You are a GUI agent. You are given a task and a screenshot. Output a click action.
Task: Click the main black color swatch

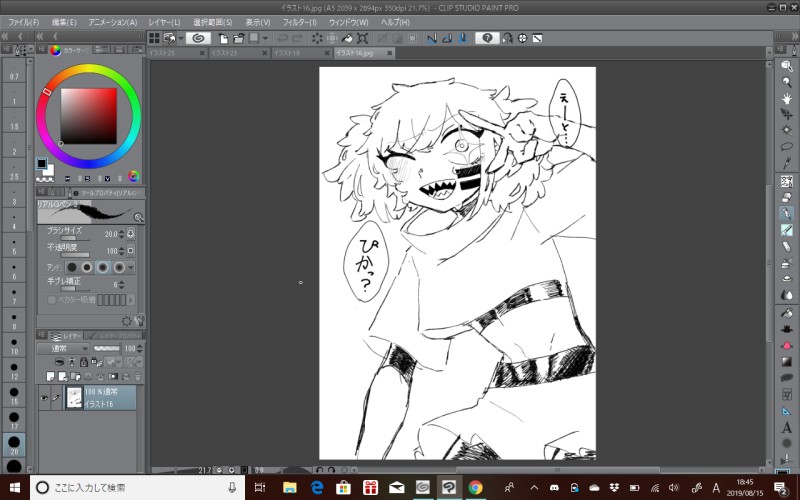[x=42, y=164]
